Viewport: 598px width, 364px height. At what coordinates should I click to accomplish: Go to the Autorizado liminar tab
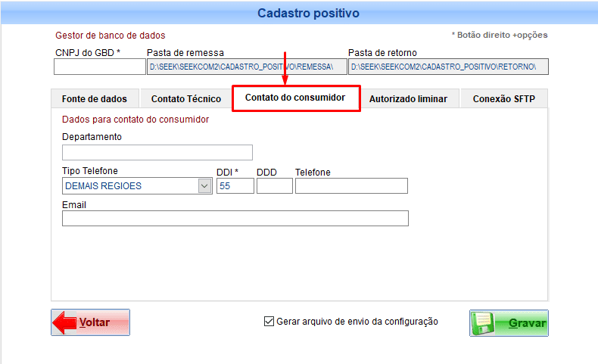coord(409,98)
